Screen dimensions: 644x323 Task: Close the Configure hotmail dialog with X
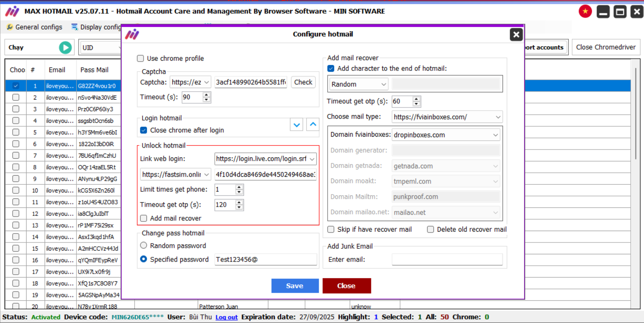[x=516, y=35]
